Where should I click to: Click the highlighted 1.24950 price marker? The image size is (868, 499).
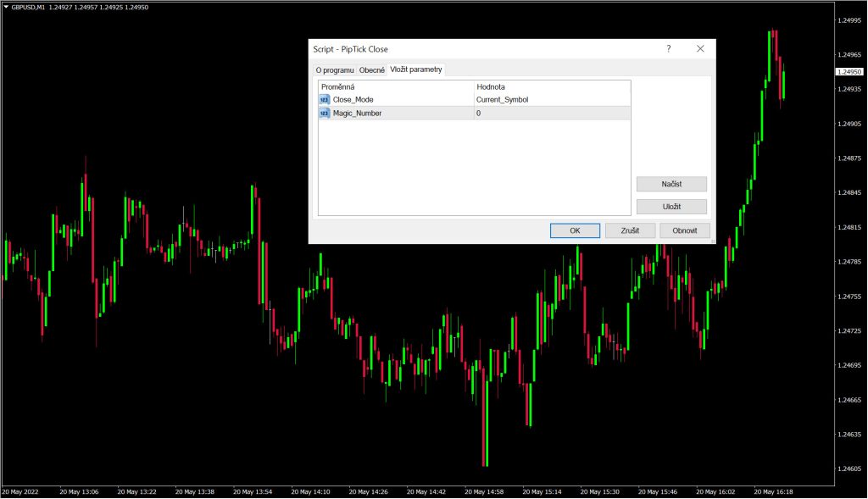(848, 72)
